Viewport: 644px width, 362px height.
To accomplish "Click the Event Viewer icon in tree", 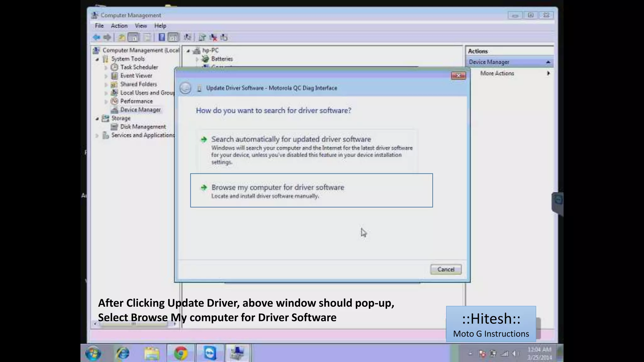I will tap(114, 76).
